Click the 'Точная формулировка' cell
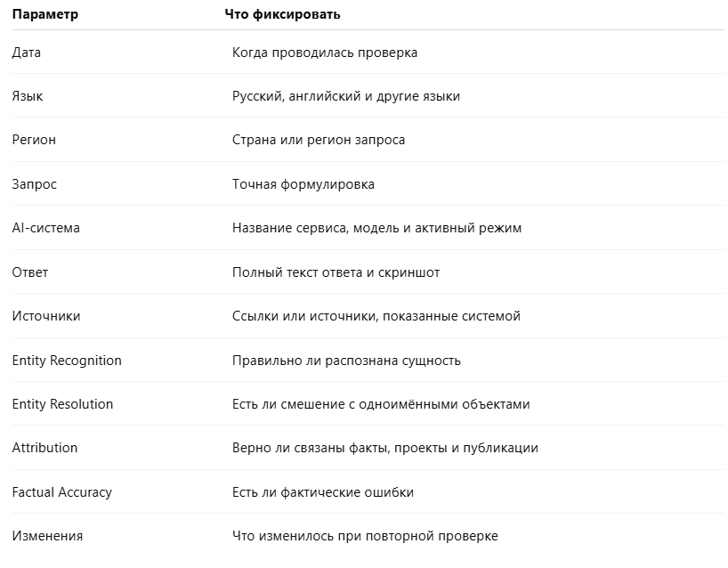728x568 pixels. pyautogui.click(x=303, y=184)
